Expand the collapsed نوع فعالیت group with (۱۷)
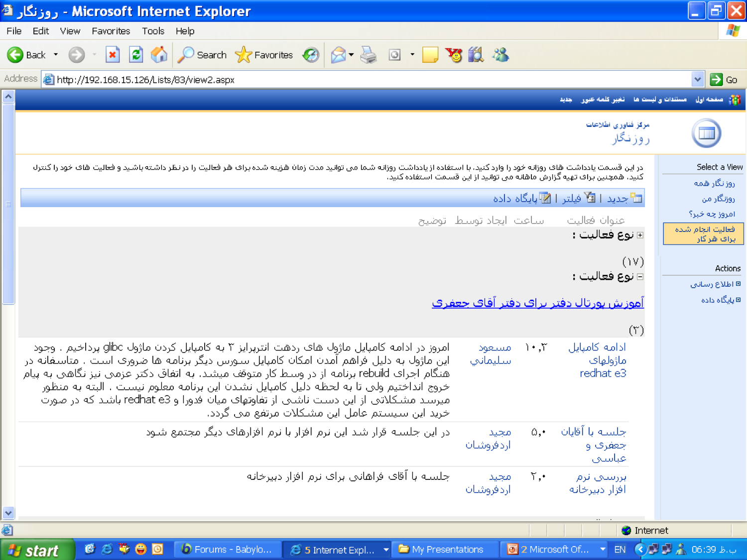The width and height of the screenshot is (747, 560). tap(640, 235)
